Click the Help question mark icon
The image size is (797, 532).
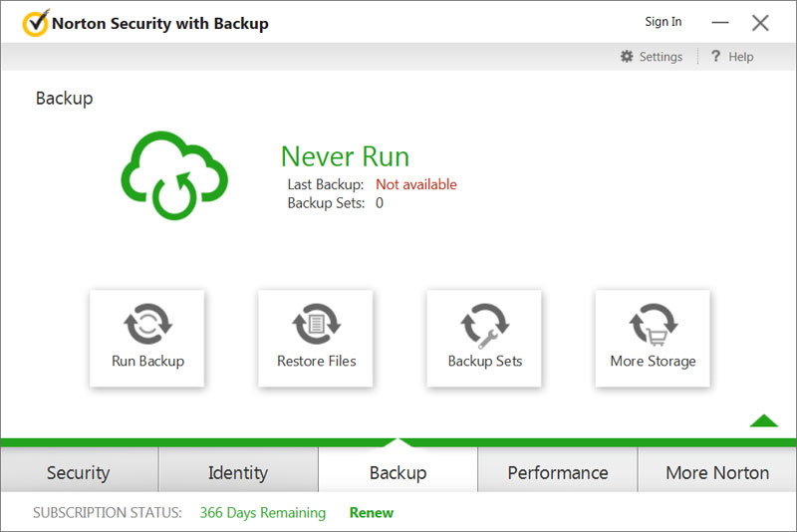(715, 56)
